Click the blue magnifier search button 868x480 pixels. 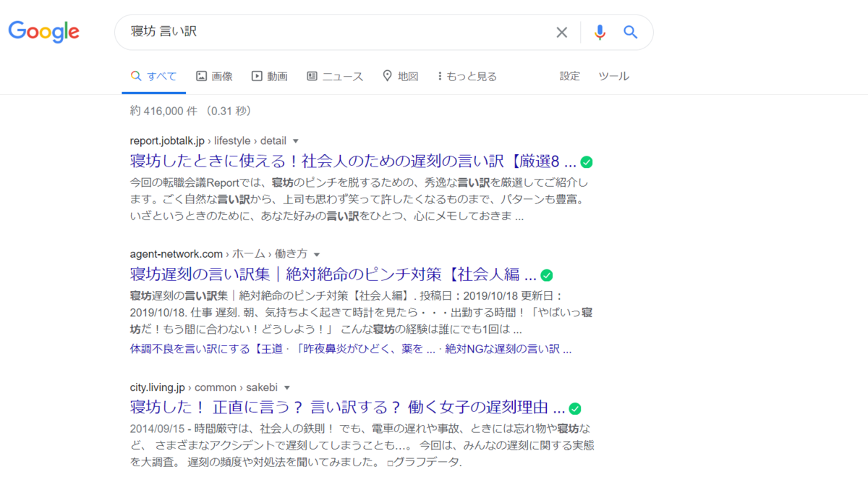631,32
